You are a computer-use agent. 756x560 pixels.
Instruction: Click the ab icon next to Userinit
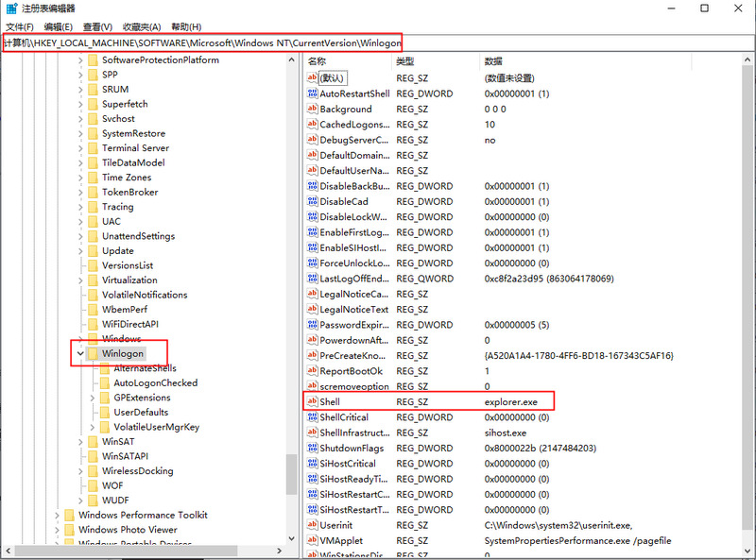pos(312,525)
